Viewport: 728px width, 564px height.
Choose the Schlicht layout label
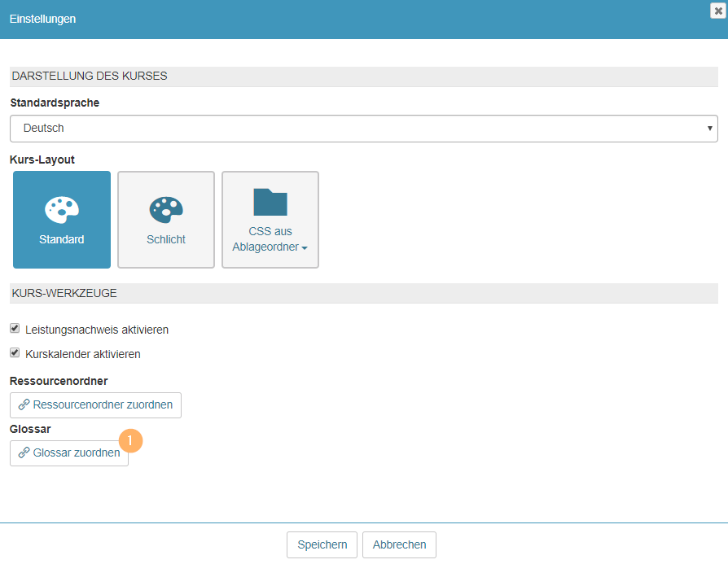click(x=166, y=240)
